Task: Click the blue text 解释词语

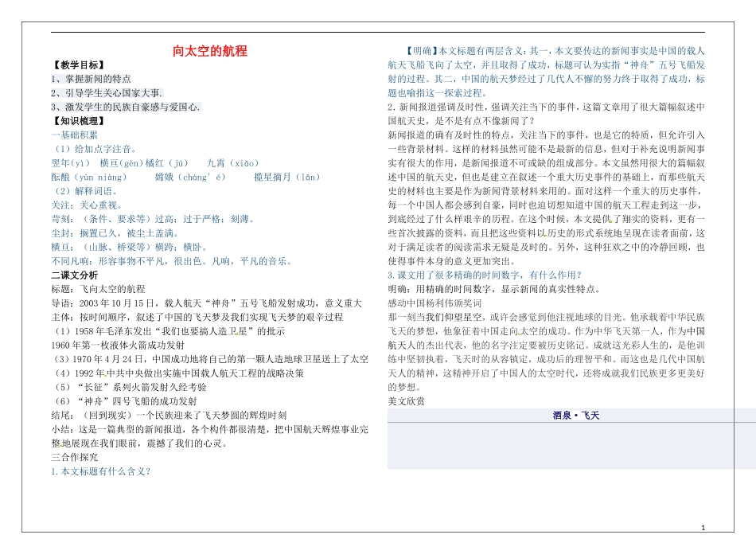Action: [86, 191]
